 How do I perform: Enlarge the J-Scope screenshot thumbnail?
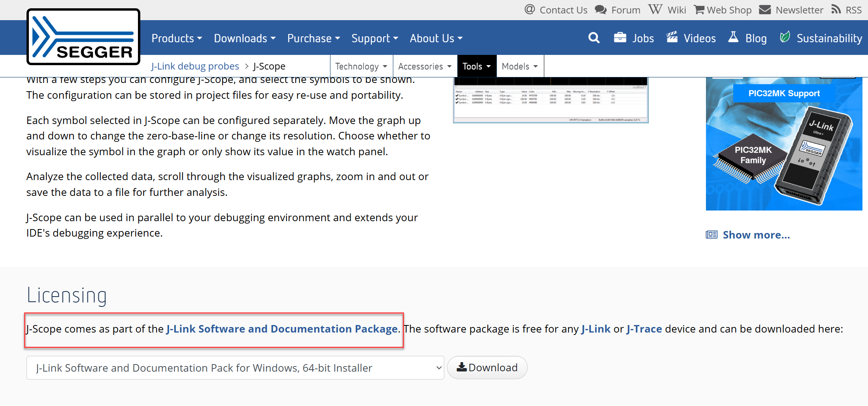tap(551, 100)
